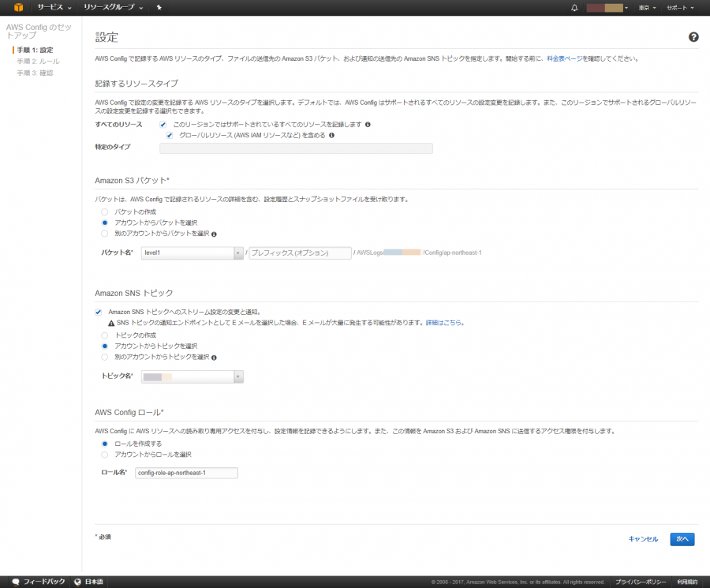Image resolution: width=710 pixels, height=588 pixels.
Task: Go to 手順 1: 設定 step
Action: click(x=35, y=50)
